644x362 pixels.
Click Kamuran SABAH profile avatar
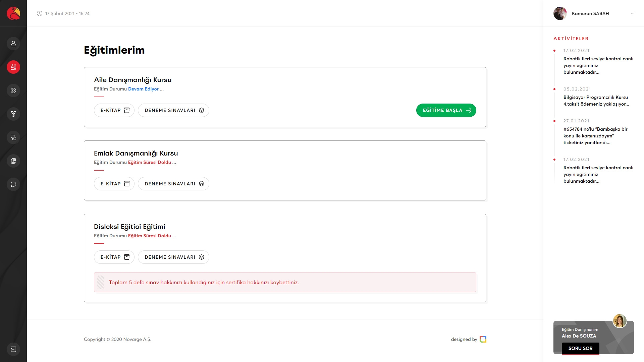coord(560,13)
